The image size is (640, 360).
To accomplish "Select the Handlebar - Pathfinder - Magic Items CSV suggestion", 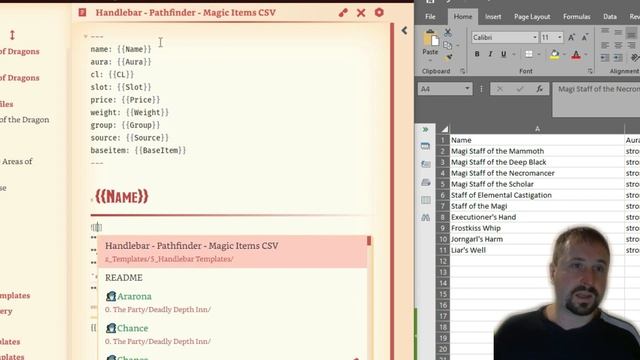I will click(x=232, y=251).
